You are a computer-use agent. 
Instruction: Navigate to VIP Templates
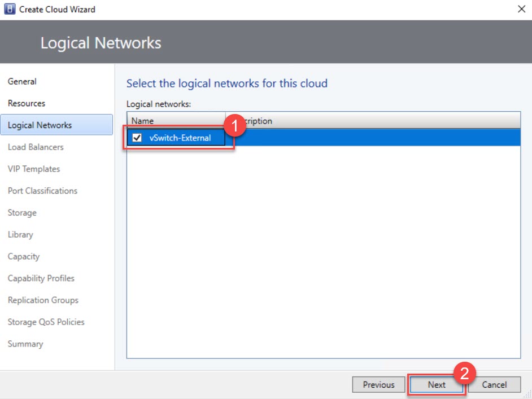coord(33,169)
